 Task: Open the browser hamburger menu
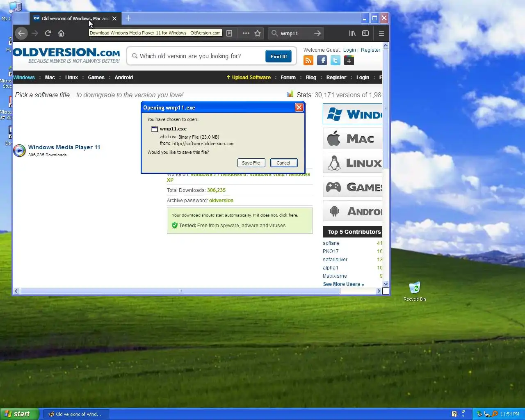click(x=381, y=33)
